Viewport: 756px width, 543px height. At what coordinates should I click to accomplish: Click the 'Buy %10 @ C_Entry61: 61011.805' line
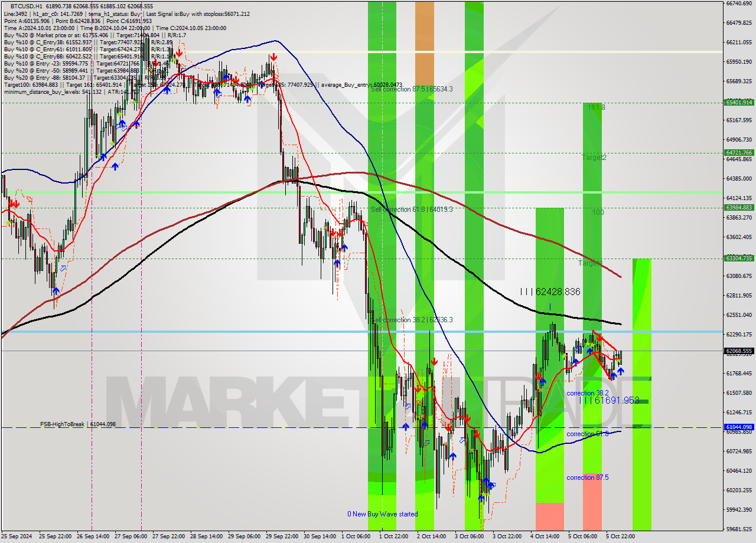[x=47, y=50]
